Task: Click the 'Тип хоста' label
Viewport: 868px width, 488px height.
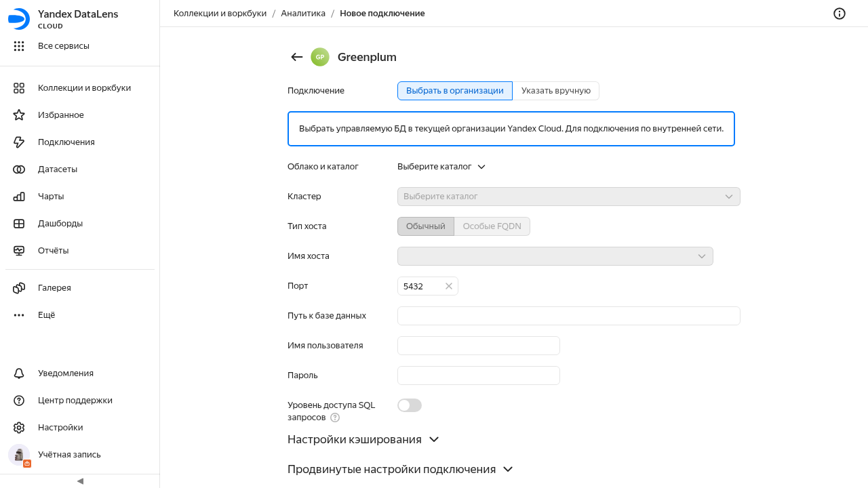Action: 307,226
